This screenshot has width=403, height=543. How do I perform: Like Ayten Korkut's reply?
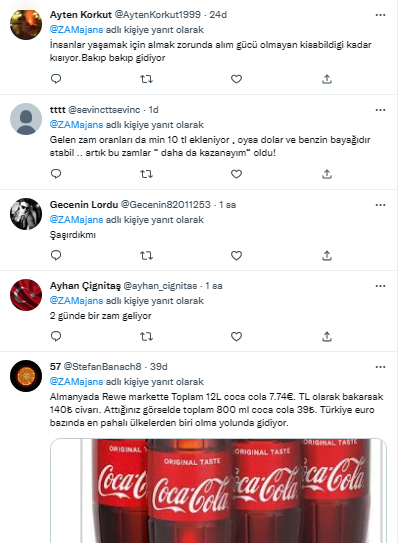tap(236, 79)
